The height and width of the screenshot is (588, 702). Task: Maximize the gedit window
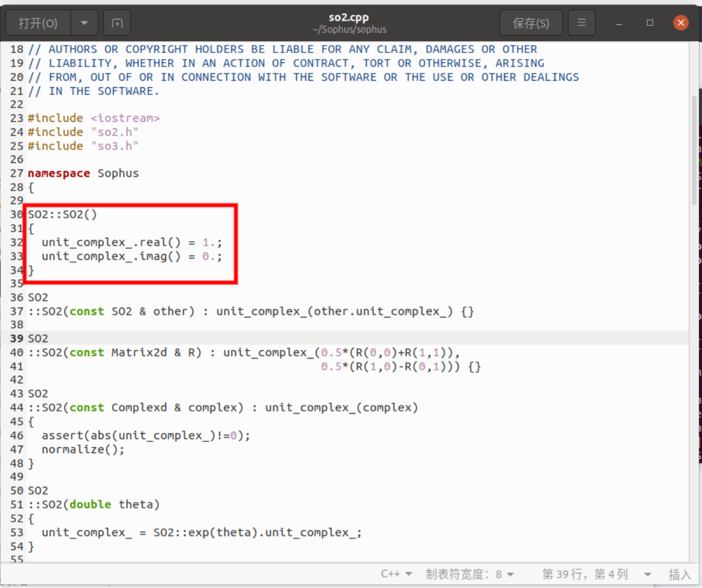click(650, 23)
